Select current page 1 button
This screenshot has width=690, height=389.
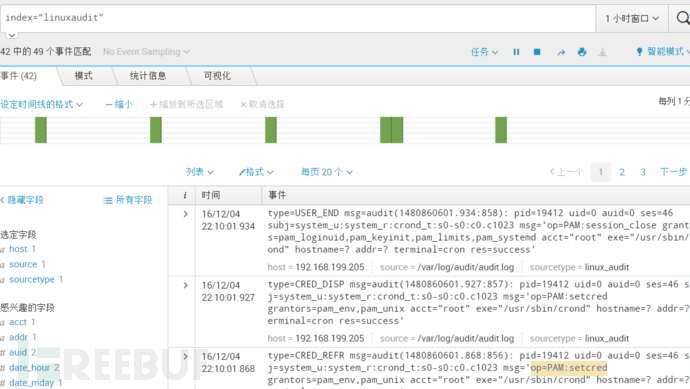coord(601,172)
